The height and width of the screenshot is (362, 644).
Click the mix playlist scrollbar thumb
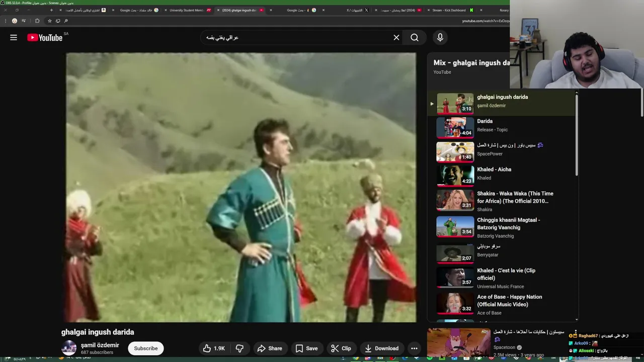(577, 135)
